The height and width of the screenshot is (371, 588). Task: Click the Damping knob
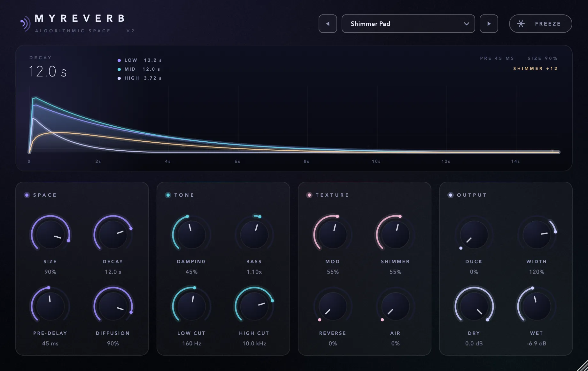pyautogui.click(x=191, y=234)
